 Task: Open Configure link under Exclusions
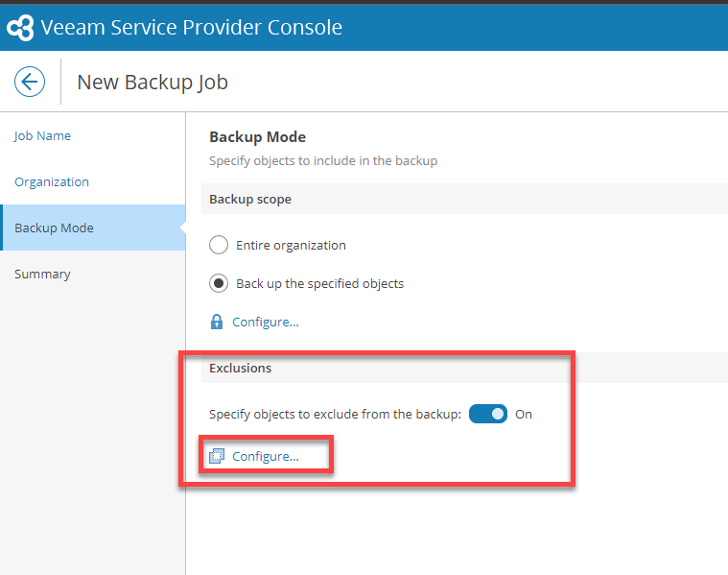(266, 457)
